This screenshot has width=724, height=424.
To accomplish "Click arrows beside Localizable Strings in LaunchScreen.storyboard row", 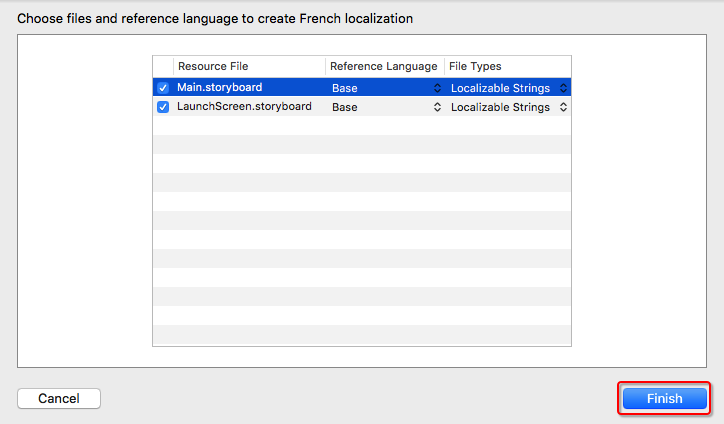I will [563, 107].
